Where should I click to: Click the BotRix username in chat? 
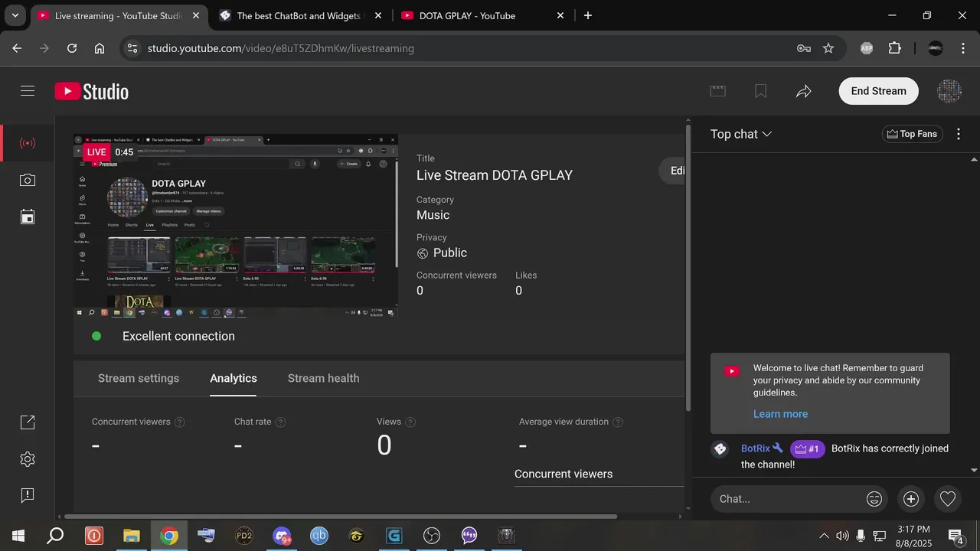click(x=756, y=448)
